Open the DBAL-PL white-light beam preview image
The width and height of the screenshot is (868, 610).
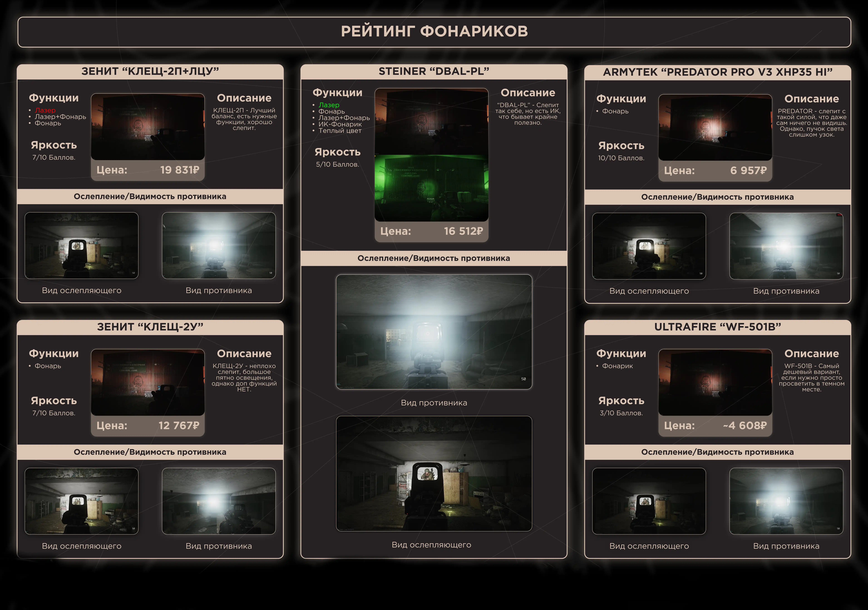click(431, 121)
